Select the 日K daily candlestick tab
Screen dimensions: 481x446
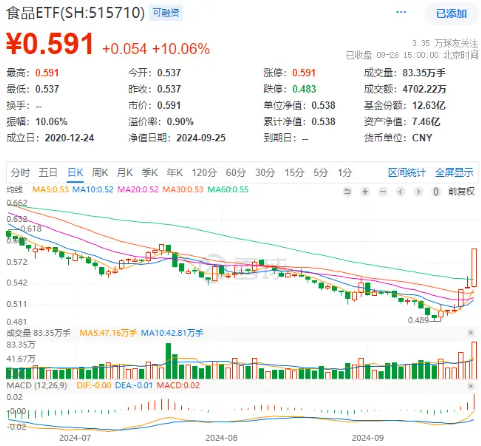[75, 172]
